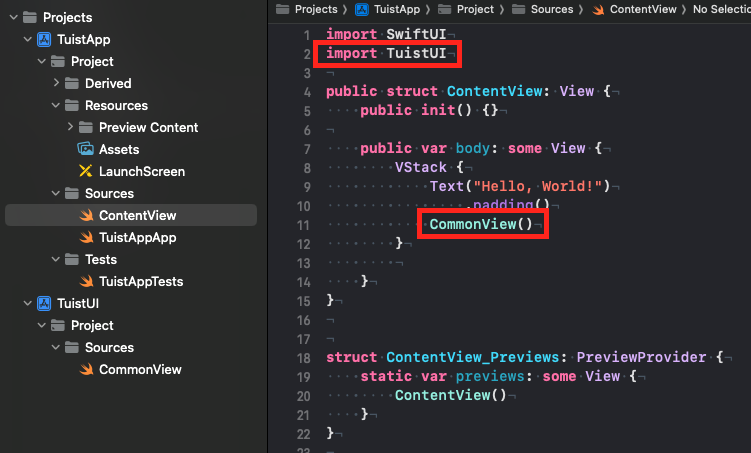The width and height of the screenshot is (751, 453).
Task: Click the Sources folder icon under TuistApp
Action: point(72,193)
